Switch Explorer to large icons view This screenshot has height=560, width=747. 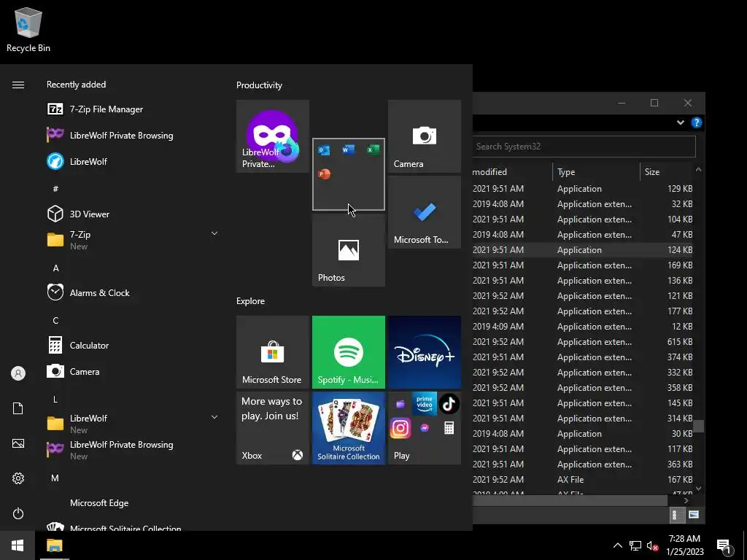pos(694,514)
